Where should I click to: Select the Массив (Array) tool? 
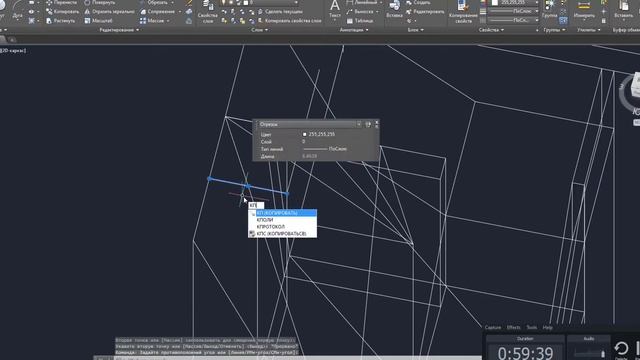click(x=152, y=20)
